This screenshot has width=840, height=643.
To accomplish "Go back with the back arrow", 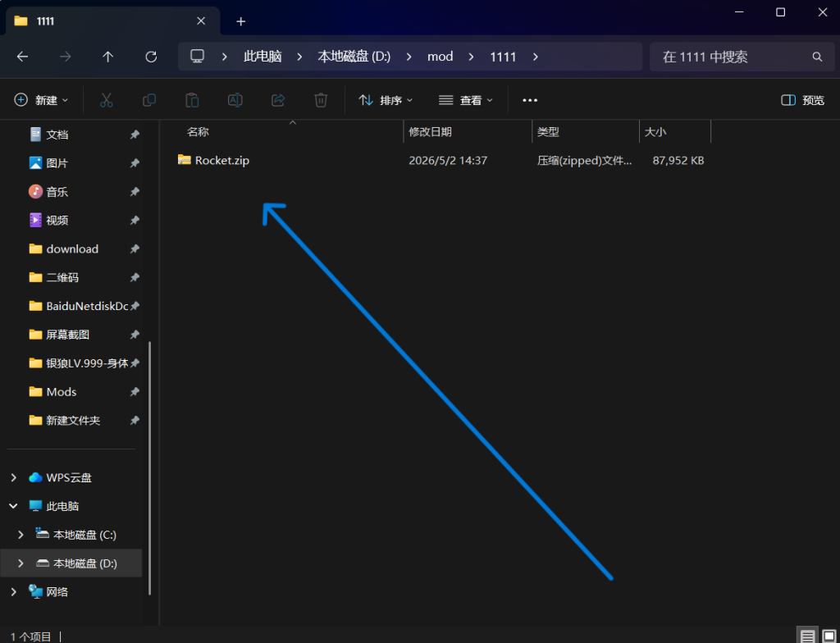I will [22, 57].
